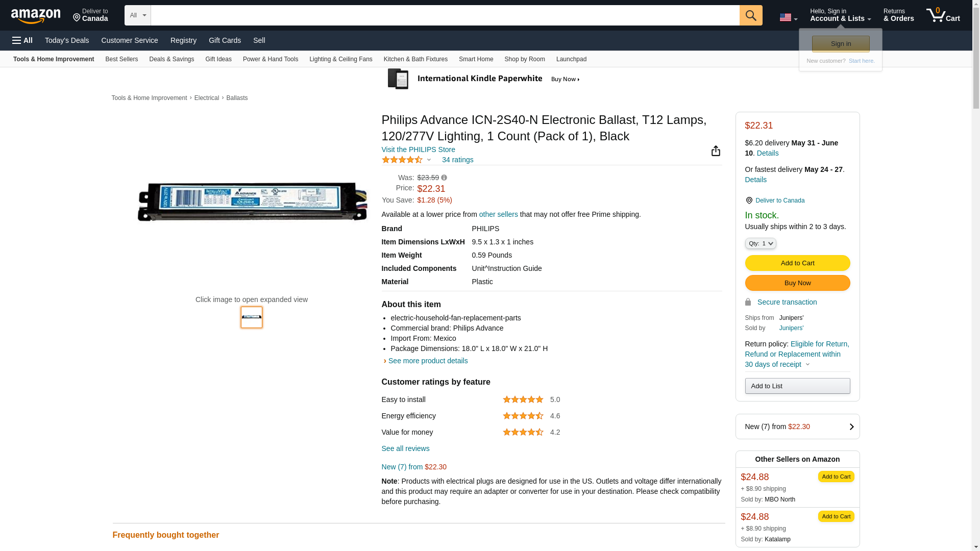This screenshot has height=551, width=980.
Task: Click the Buy Now button
Action: click(x=797, y=283)
